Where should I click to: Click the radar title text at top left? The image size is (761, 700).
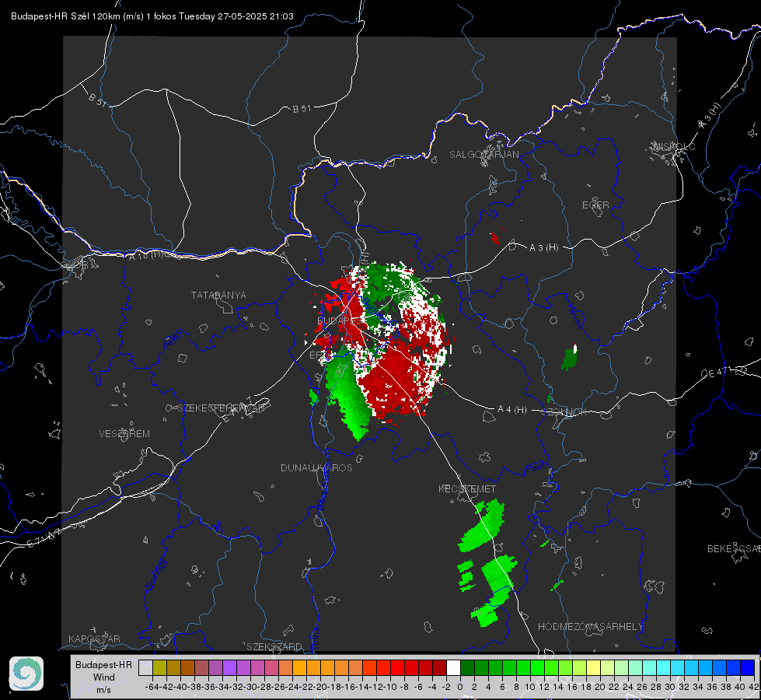pyautogui.click(x=152, y=16)
